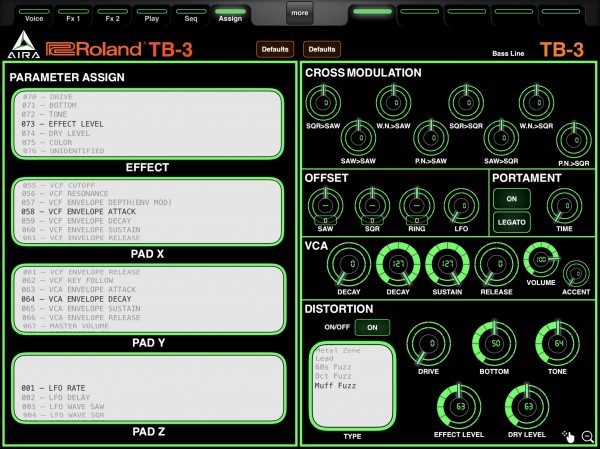Image resolution: width=600 pixels, height=449 pixels.
Task: Select '062 – VCF KEY FOLLOW' in PAD Y
Action: point(67,281)
